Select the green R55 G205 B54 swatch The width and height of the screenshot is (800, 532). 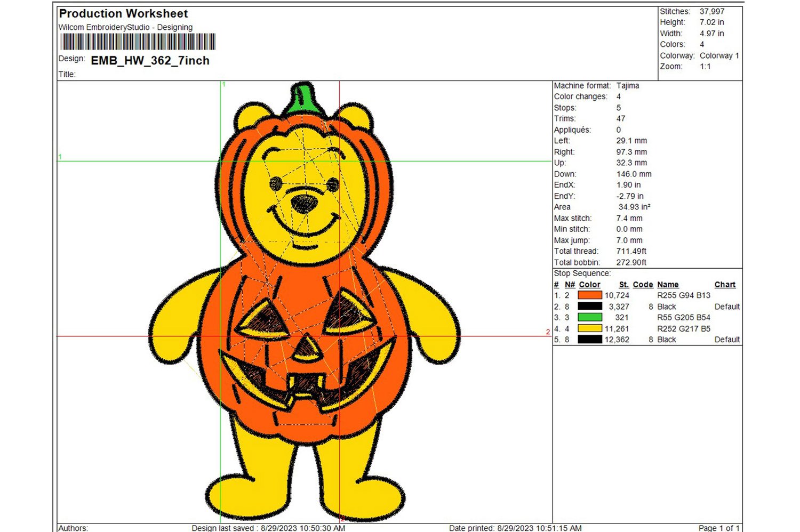pos(590,317)
